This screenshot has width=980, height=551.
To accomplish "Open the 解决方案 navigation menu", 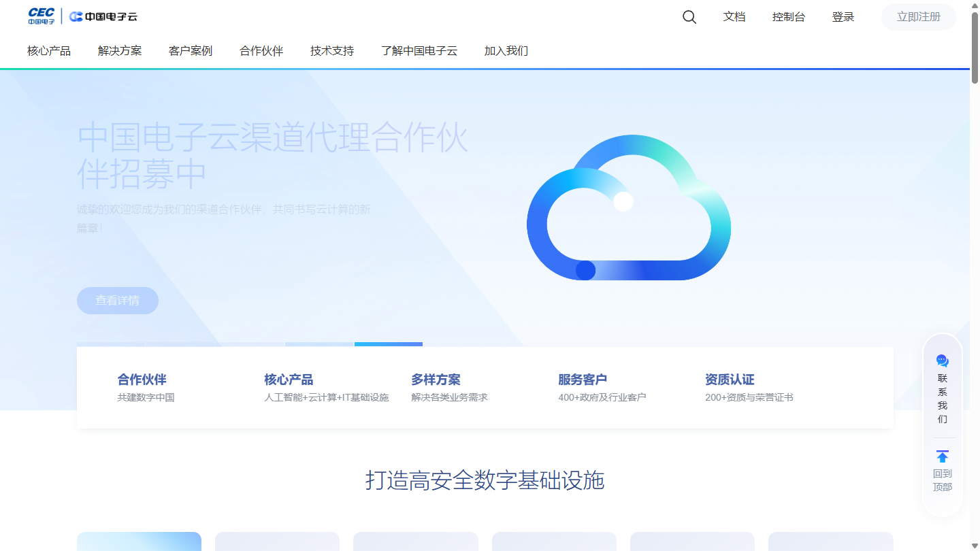I will pos(120,51).
